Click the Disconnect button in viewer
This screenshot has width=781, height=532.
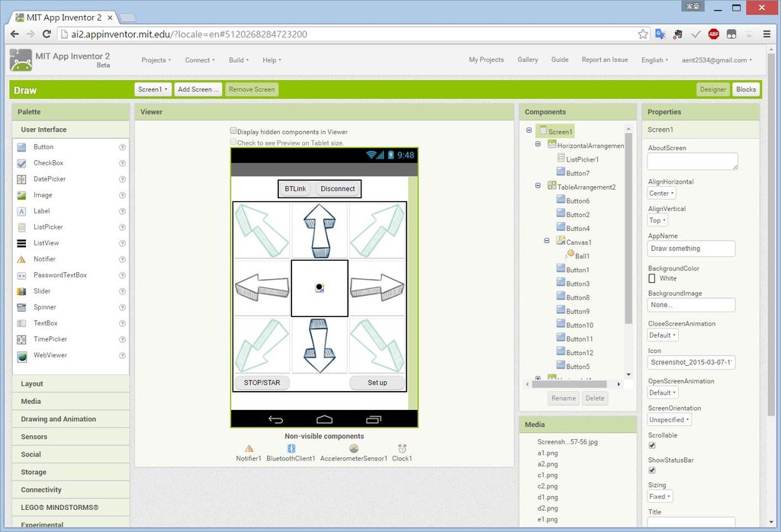tap(338, 189)
